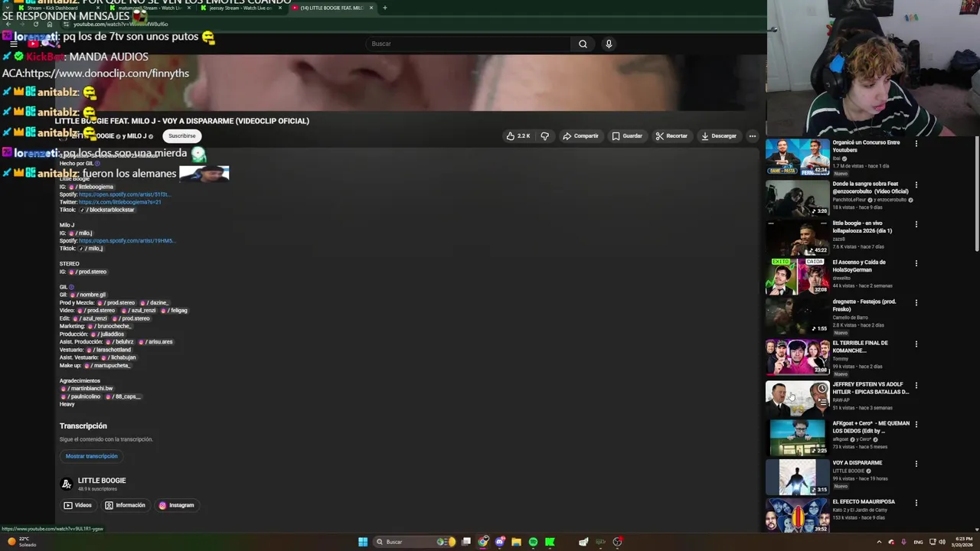Open the nombre.gil Instagram handle
The width and height of the screenshot is (980, 551).
pyautogui.click(x=87, y=295)
